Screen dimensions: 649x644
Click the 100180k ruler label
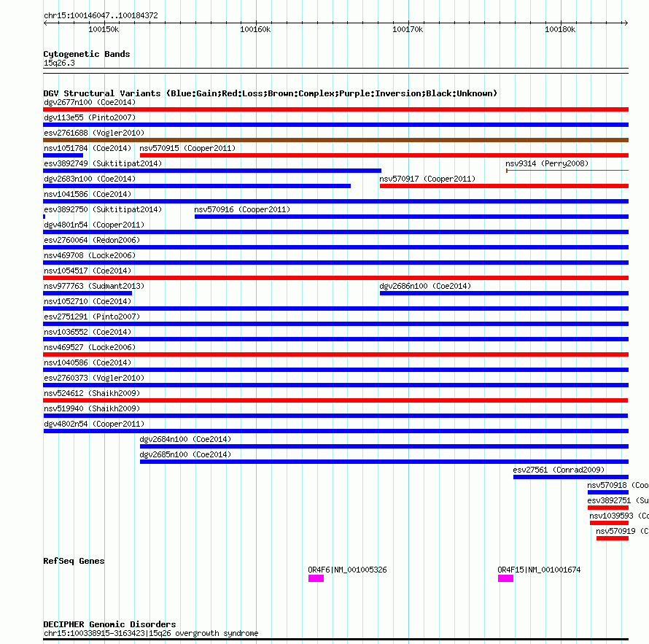tap(560, 29)
